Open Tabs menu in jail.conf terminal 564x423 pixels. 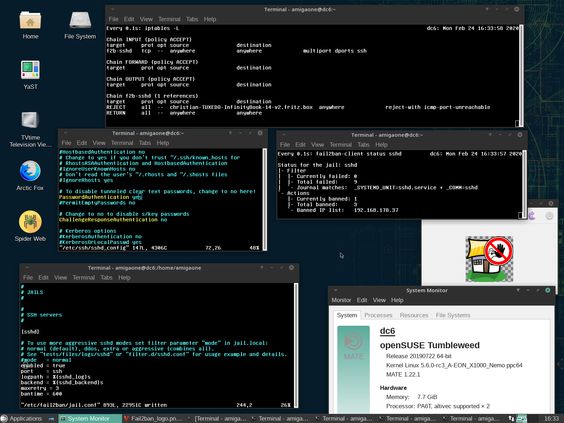coord(106,277)
